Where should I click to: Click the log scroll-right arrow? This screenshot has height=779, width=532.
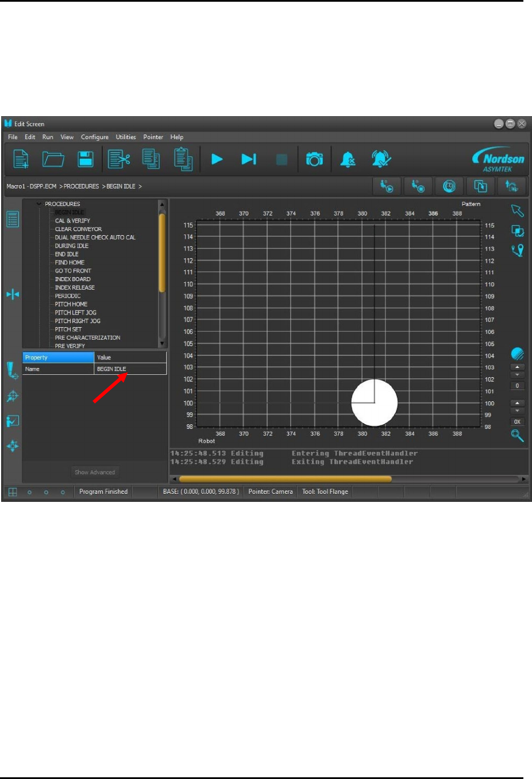(x=523, y=478)
